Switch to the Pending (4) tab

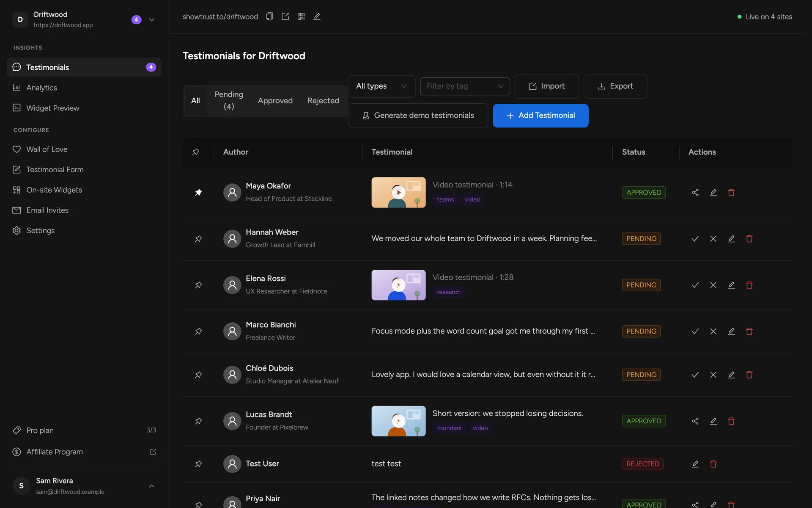pyautogui.click(x=229, y=101)
